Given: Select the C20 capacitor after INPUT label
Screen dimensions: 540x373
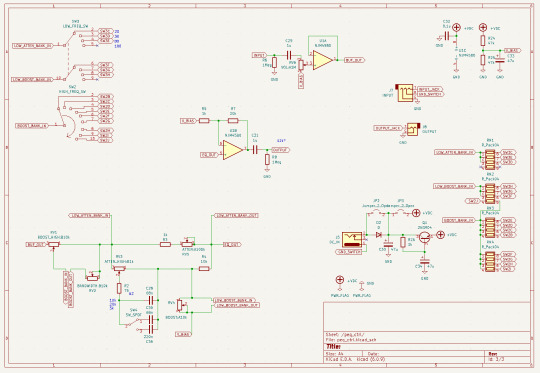Looking at the screenshot, I should pyautogui.click(x=289, y=55).
